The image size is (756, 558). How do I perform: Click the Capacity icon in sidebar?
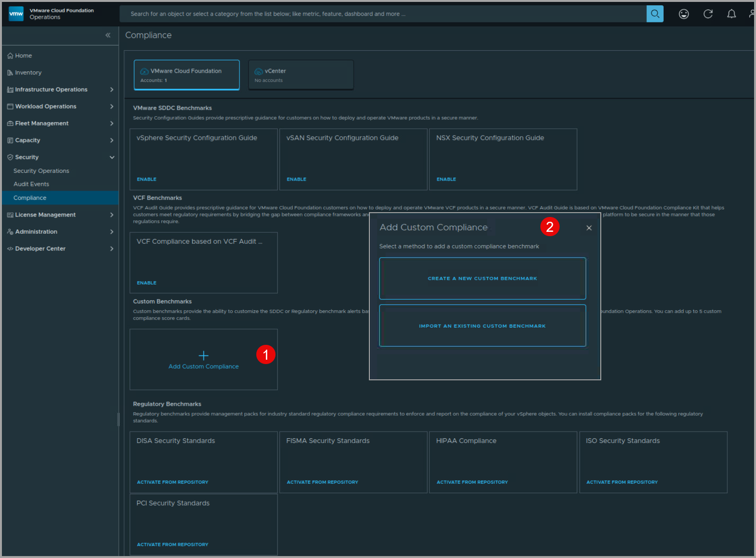(10, 140)
